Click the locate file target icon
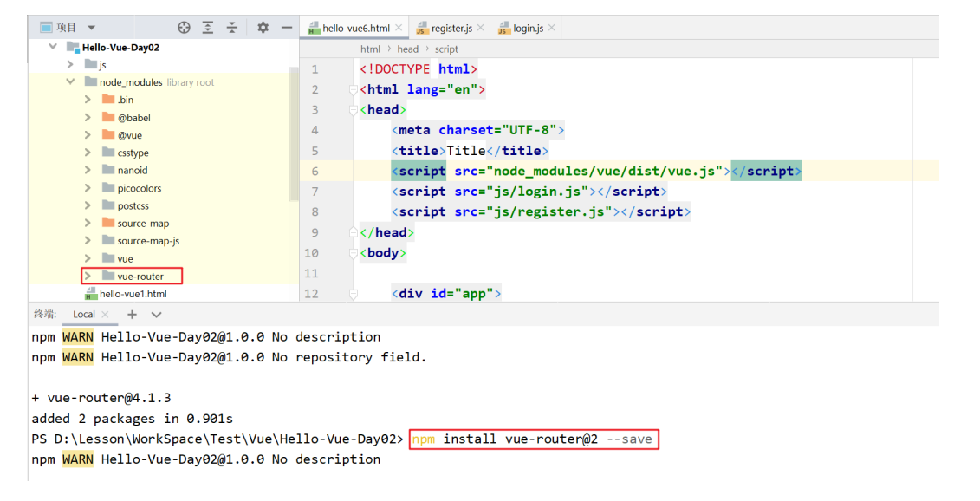Screen dimensions: 980x501 pyautogui.click(x=184, y=28)
